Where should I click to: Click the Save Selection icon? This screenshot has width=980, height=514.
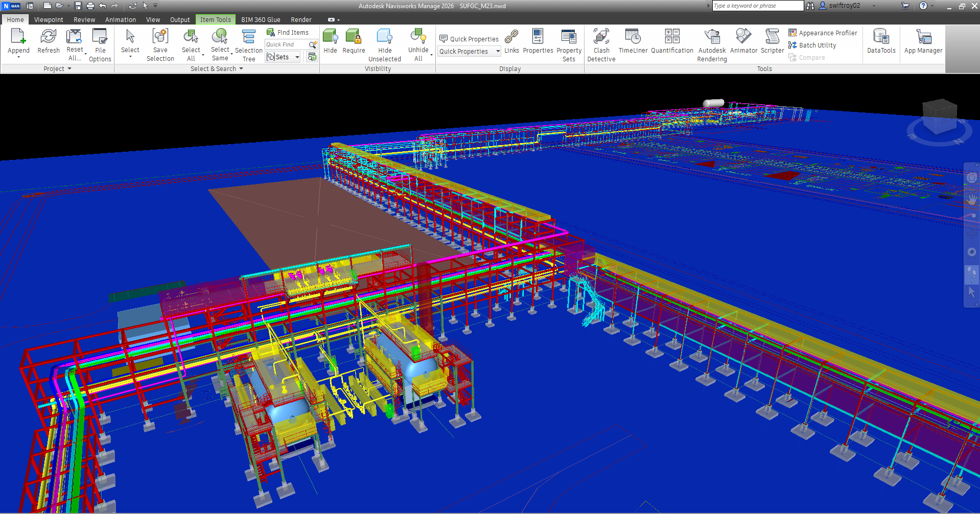pyautogui.click(x=160, y=44)
